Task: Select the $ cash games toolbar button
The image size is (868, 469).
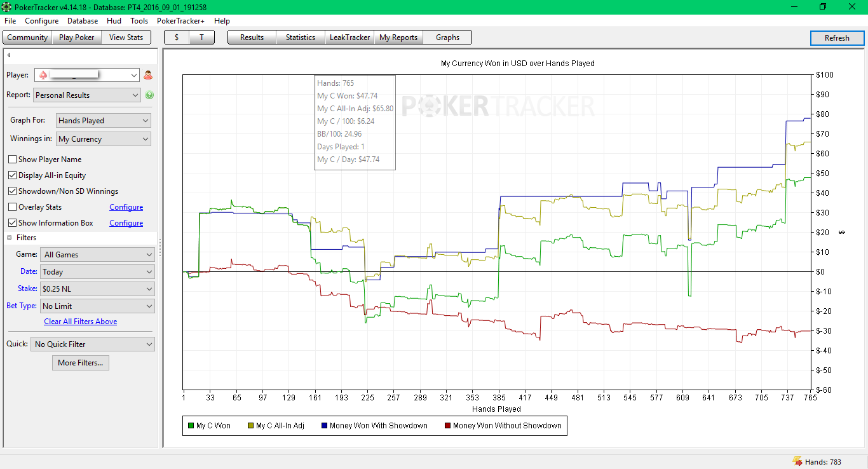Action: tap(177, 37)
